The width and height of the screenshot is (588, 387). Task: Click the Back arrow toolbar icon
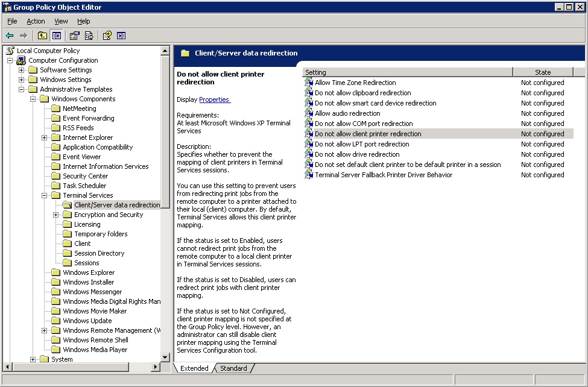click(10, 36)
